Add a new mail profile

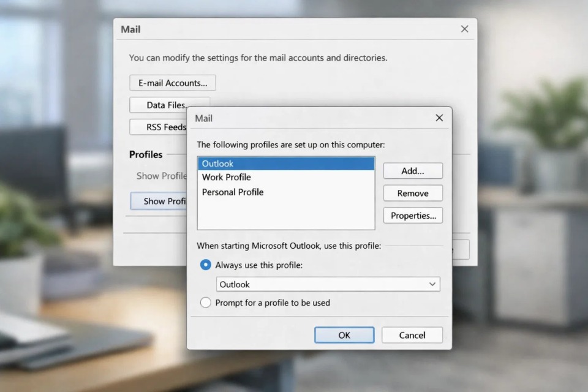412,171
